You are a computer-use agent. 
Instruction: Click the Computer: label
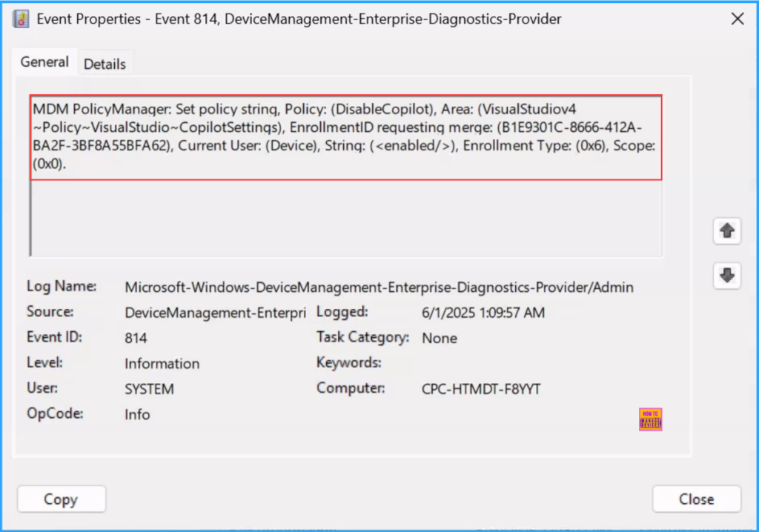pyautogui.click(x=351, y=388)
